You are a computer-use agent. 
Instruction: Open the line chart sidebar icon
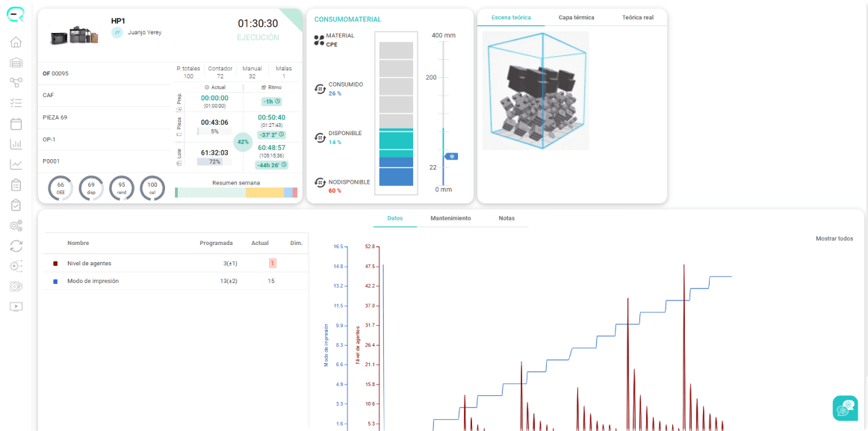(16, 164)
